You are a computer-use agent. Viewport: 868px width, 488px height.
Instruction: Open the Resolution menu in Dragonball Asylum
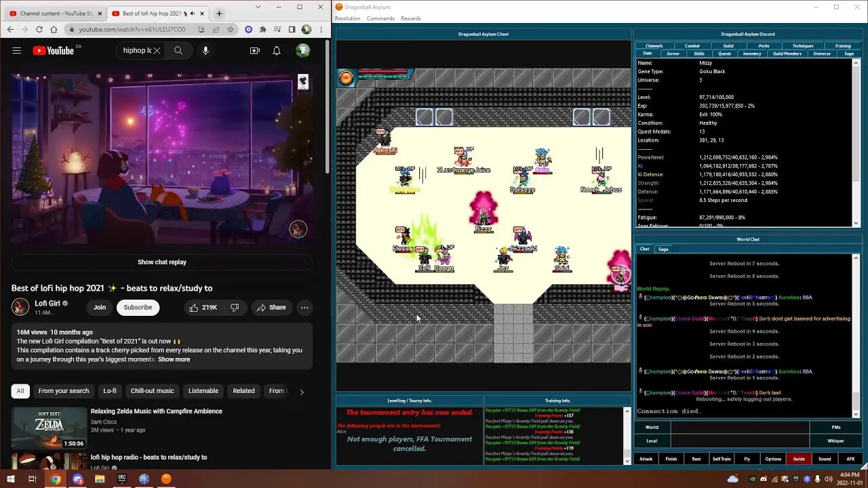point(348,18)
